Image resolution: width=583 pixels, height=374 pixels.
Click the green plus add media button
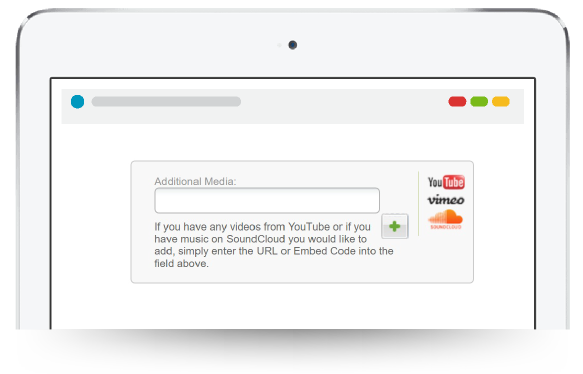tap(394, 226)
